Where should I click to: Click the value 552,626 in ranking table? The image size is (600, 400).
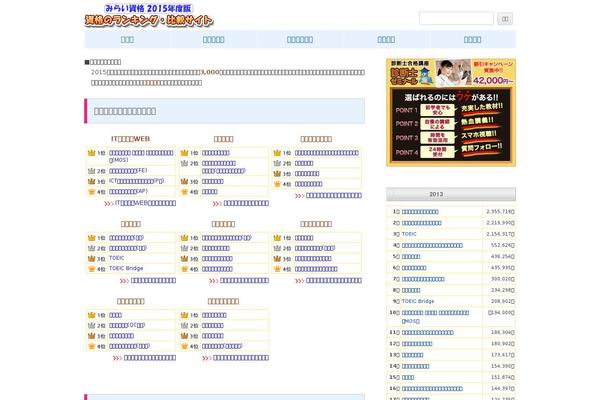pyautogui.click(x=502, y=245)
